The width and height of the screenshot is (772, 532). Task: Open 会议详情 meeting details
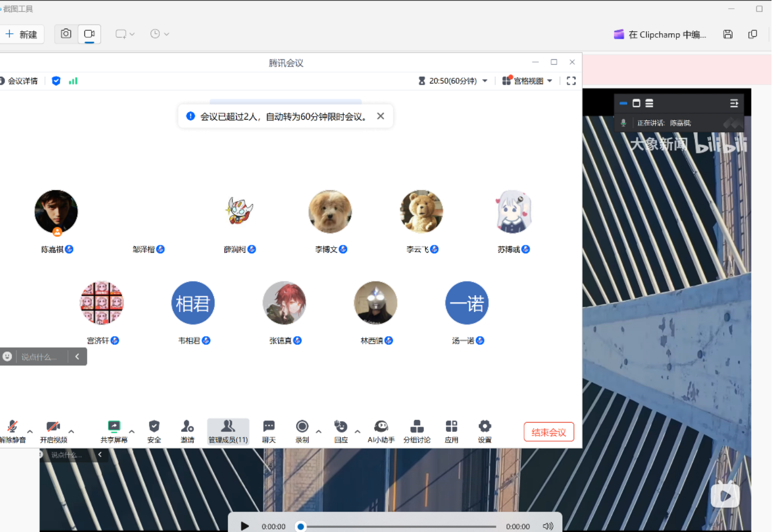[x=21, y=80]
